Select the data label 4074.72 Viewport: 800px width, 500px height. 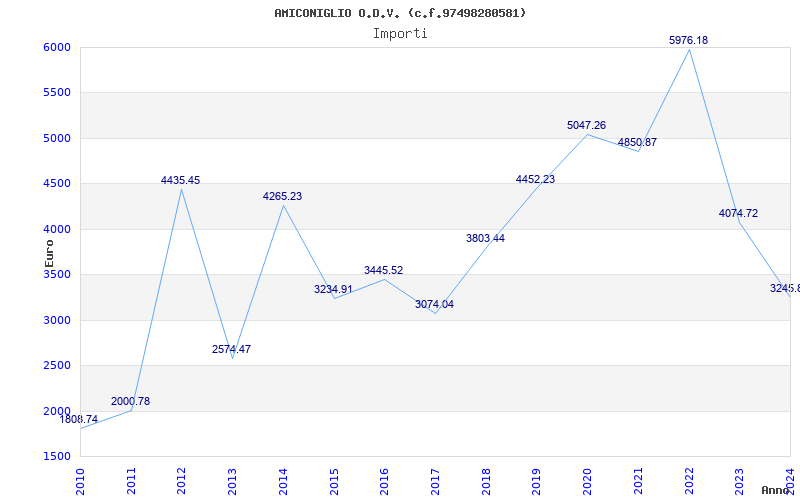click(x=739, y=214)
